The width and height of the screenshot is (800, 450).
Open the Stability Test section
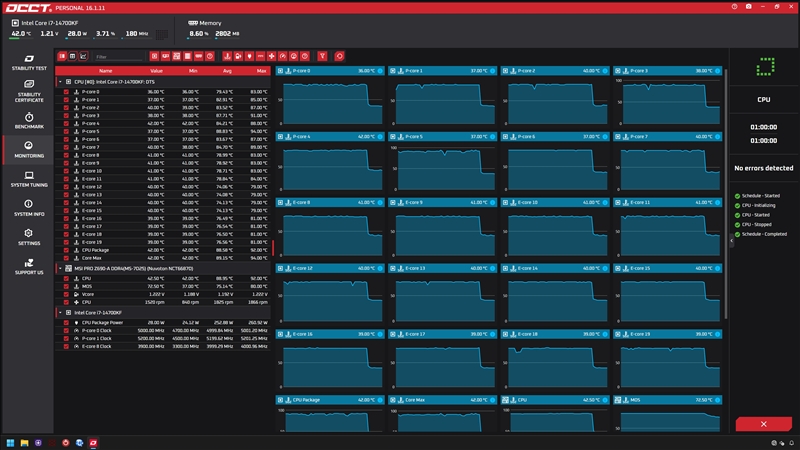(x=29, y=62)
